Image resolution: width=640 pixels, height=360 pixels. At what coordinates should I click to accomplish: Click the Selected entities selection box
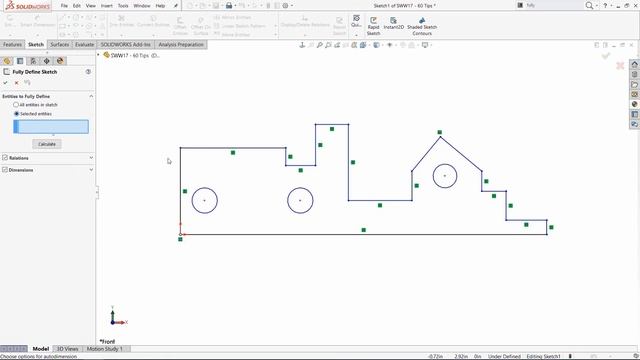pyautogui.click(x=51, y=127)
